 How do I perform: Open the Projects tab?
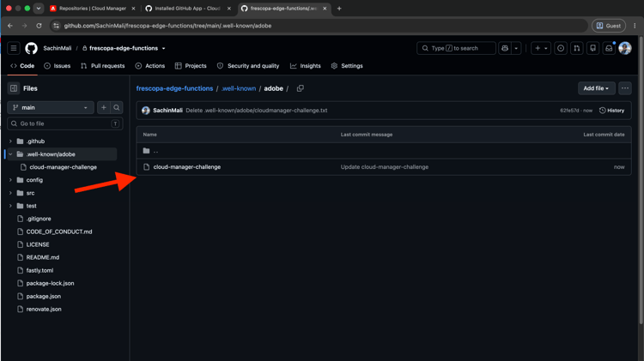coord(191,66)
